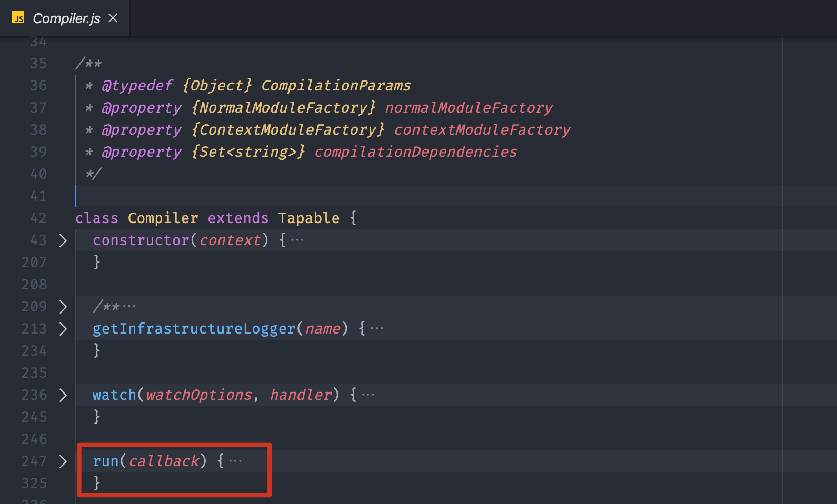This screenshot has height=504, width=837.
Task: Click the folded comment ellipsis after /**
Action: coord(129,307)
